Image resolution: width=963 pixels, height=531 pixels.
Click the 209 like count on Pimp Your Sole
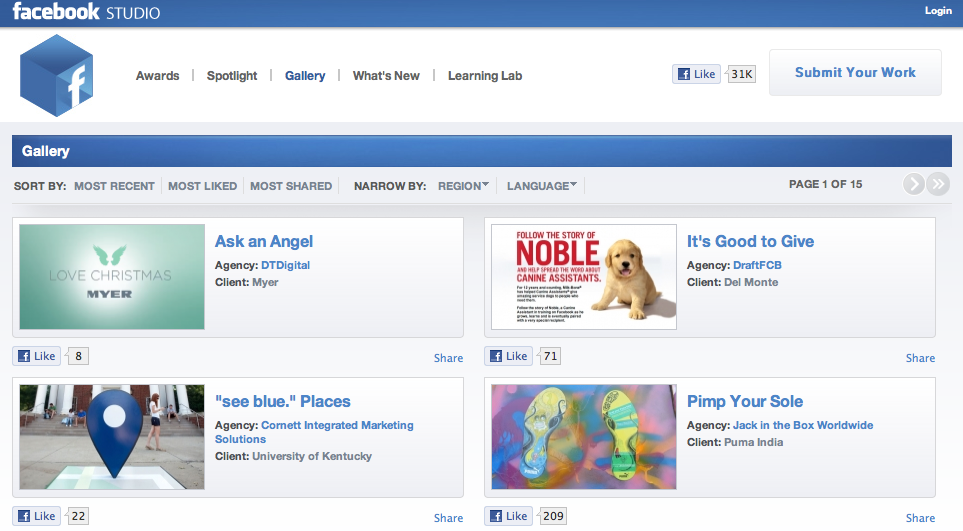coord(552,516)
